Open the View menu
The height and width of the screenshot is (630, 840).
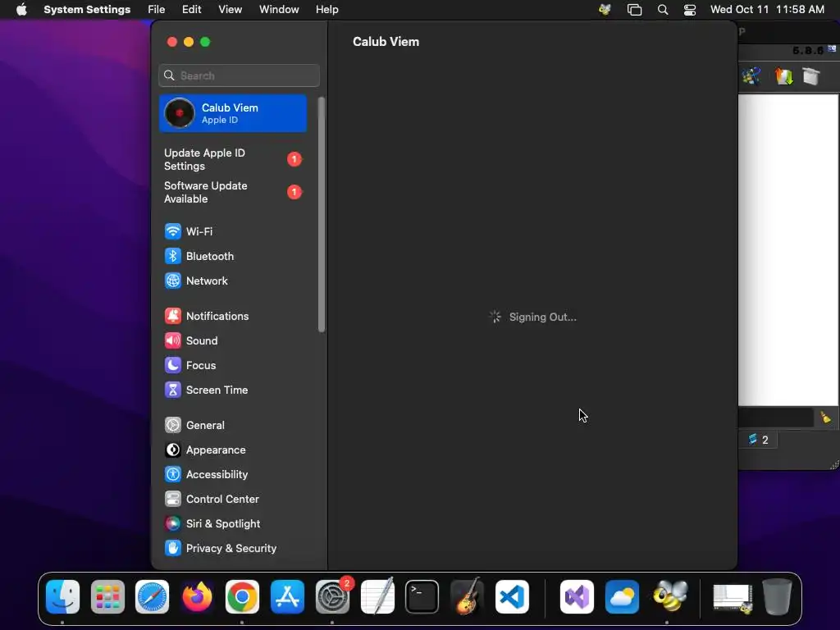coord(230,10)
